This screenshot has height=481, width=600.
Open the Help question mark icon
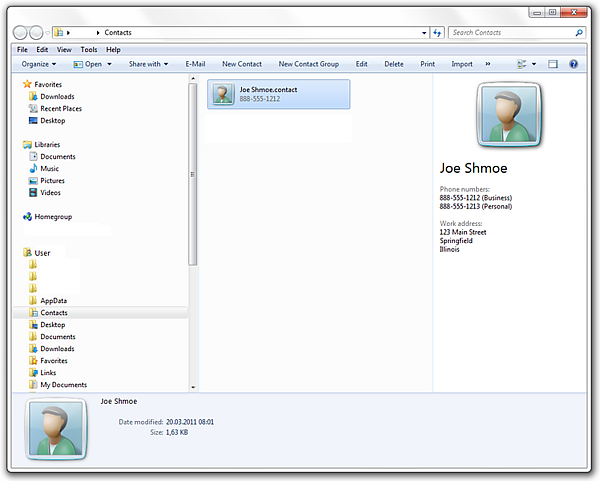click(574, 64)
